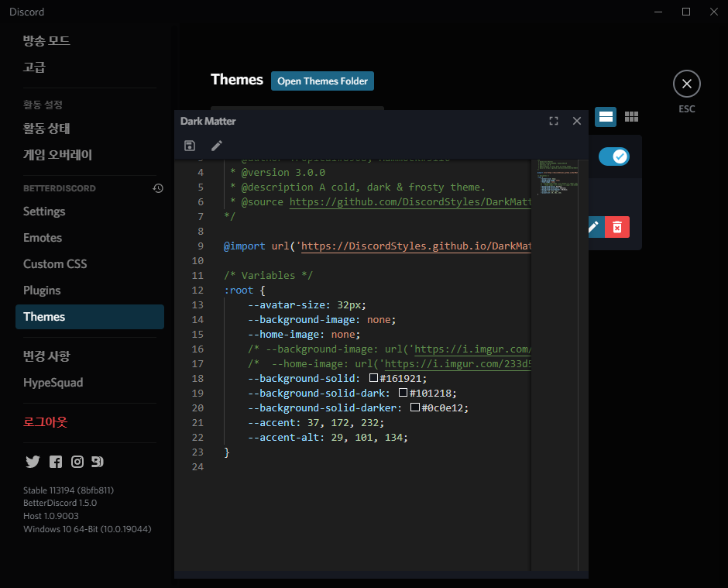The height and width of the screenshot is (588, 728).
Task: Open the Instagram social icon
Action: coord(77,462)
